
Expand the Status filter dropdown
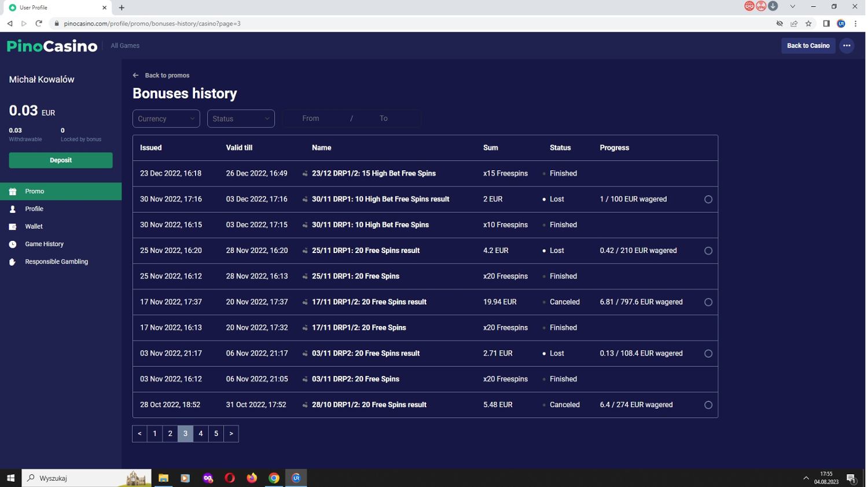click(241, 119)
